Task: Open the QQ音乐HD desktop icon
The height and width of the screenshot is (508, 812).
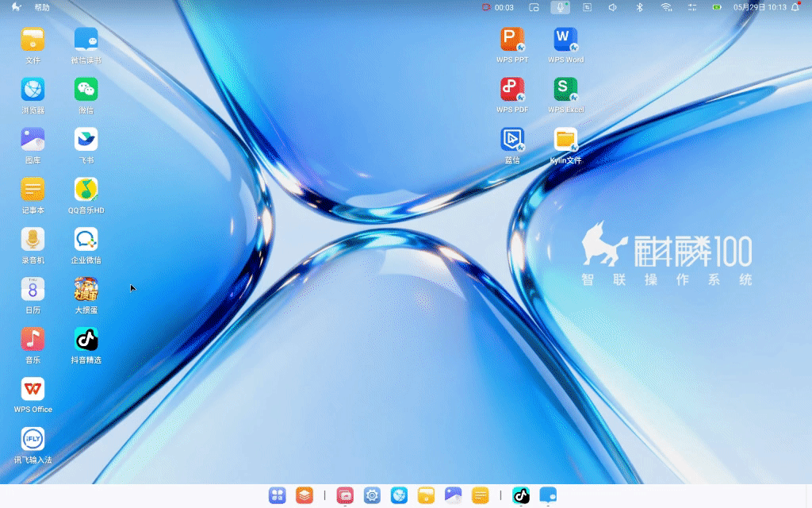Action: pyautogui.click(x=86, y=189)
